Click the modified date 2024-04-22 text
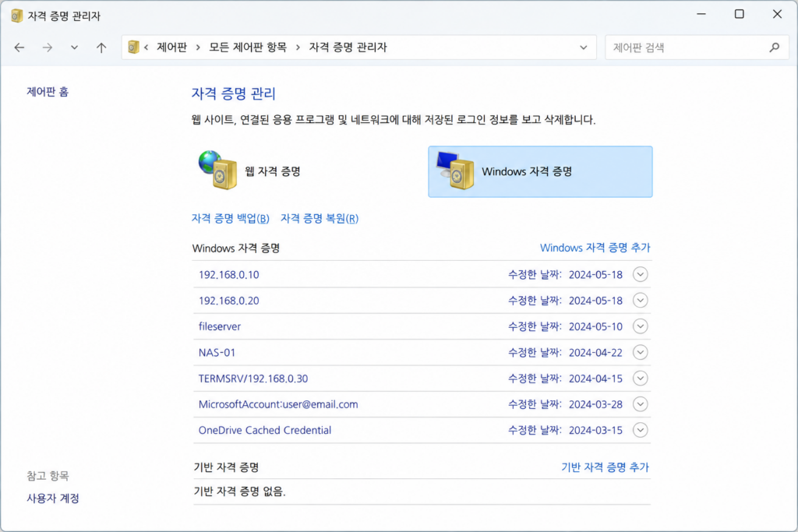The height and width of the screenshot is (532, 798). [x=595, y=353]
